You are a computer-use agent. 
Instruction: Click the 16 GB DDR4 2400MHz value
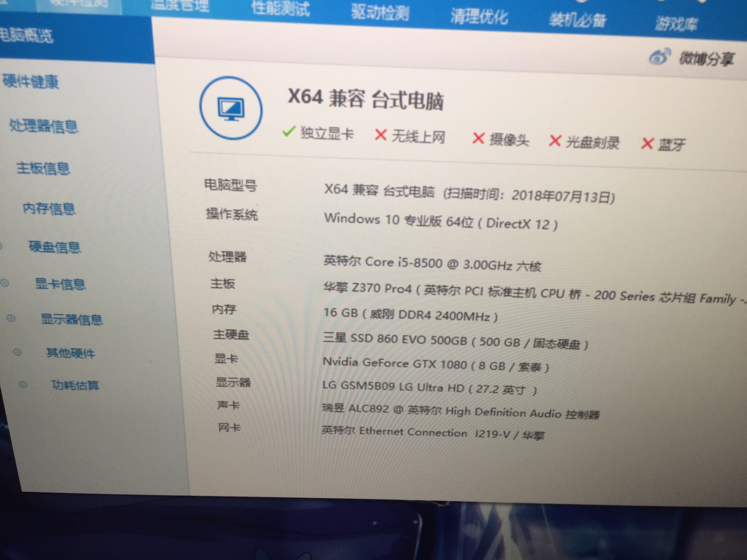click(x=411, y=315)
